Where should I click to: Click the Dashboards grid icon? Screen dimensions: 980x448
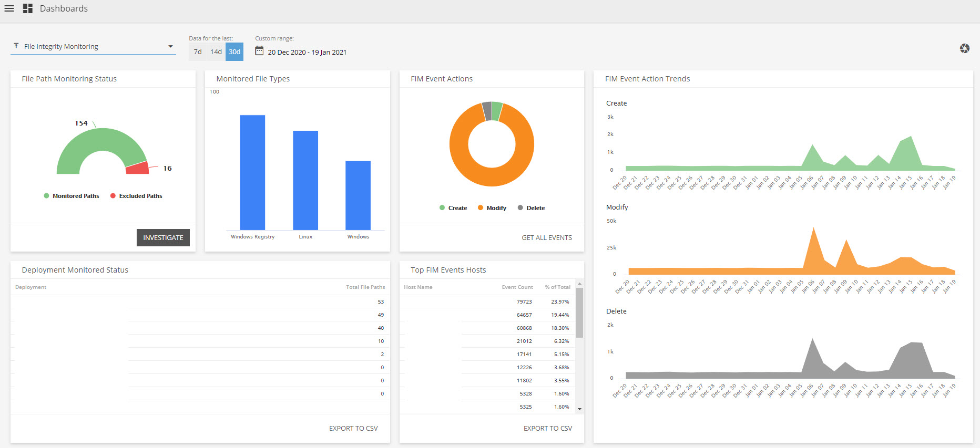coord(28,8)
